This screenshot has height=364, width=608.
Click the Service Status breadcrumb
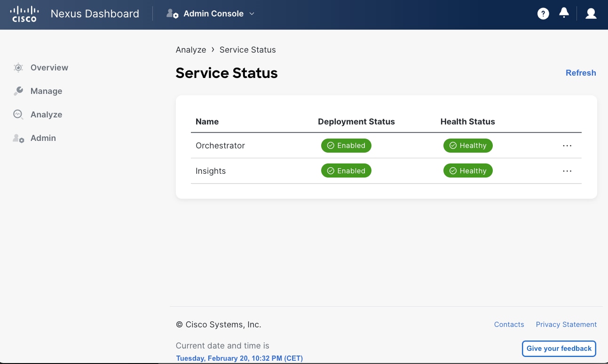click(x=248, y=50)
